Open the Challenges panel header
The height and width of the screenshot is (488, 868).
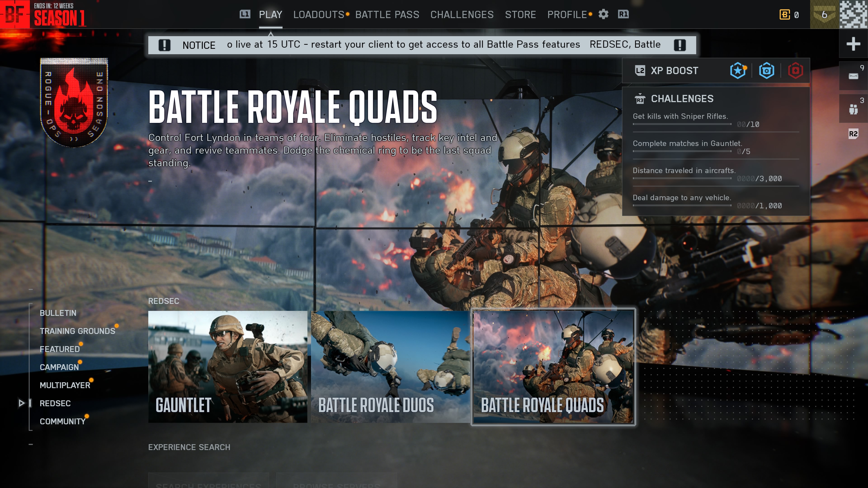(682, 99)
